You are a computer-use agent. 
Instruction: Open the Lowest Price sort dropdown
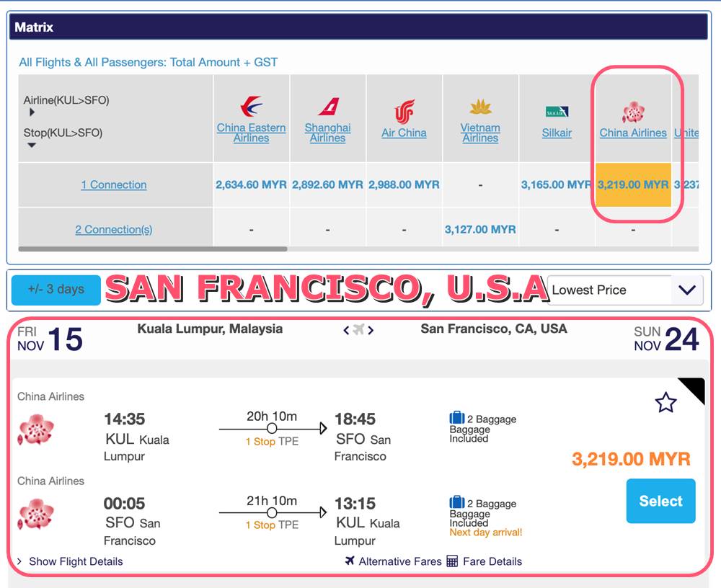[625, 290]
